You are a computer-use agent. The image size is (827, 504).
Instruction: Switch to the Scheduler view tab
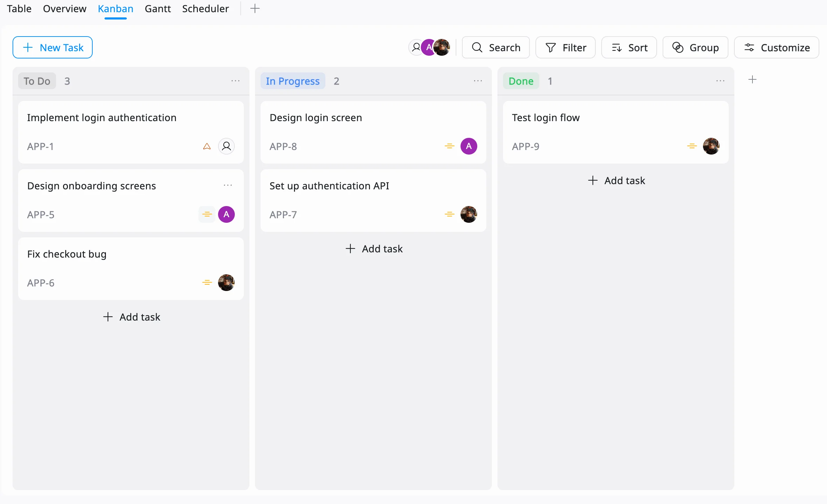205,8
